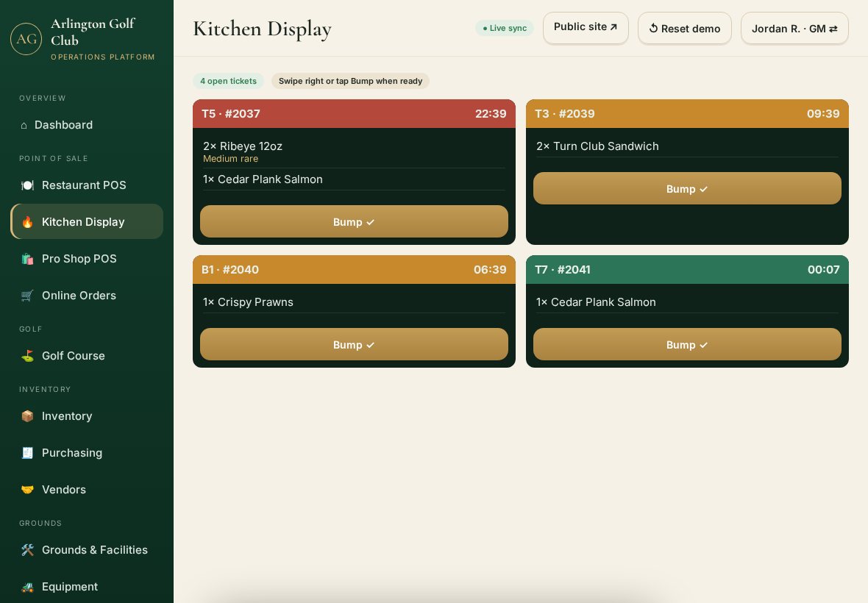Click the Vendors handshake icon
Screen dimensions: 868x603
coord(27,490)
